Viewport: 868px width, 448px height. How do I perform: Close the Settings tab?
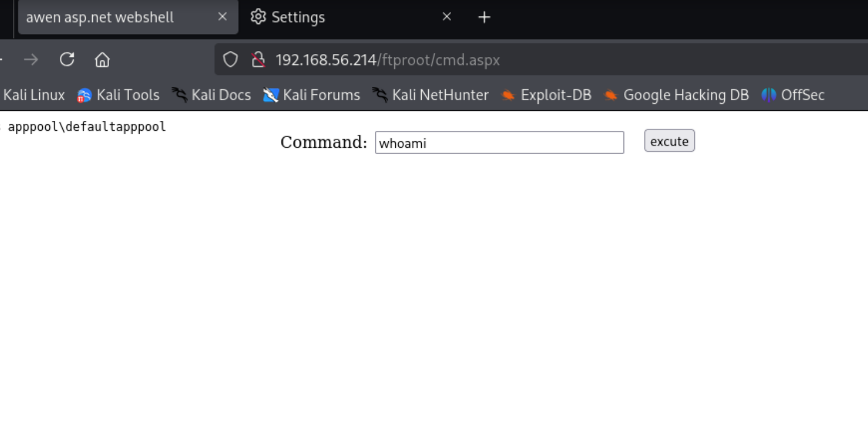(446, 17)
